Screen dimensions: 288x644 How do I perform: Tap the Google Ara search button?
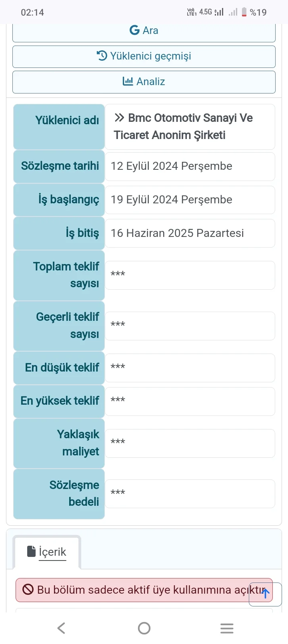[x=144, y=31]
